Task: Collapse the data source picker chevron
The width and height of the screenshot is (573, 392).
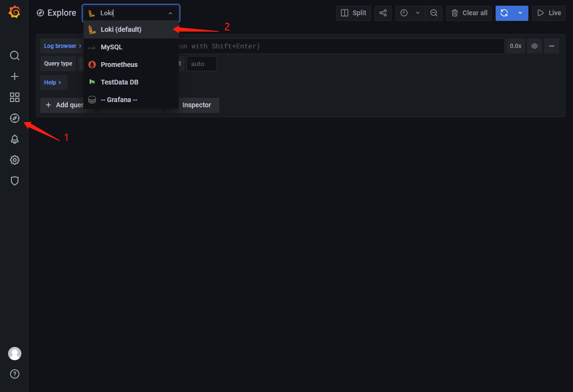Action: (170, 13)
